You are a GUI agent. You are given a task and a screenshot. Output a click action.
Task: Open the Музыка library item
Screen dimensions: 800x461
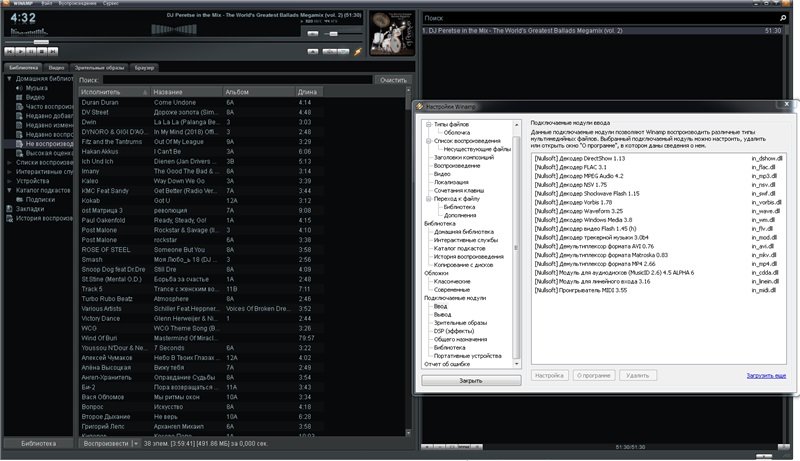click(35, 88)
